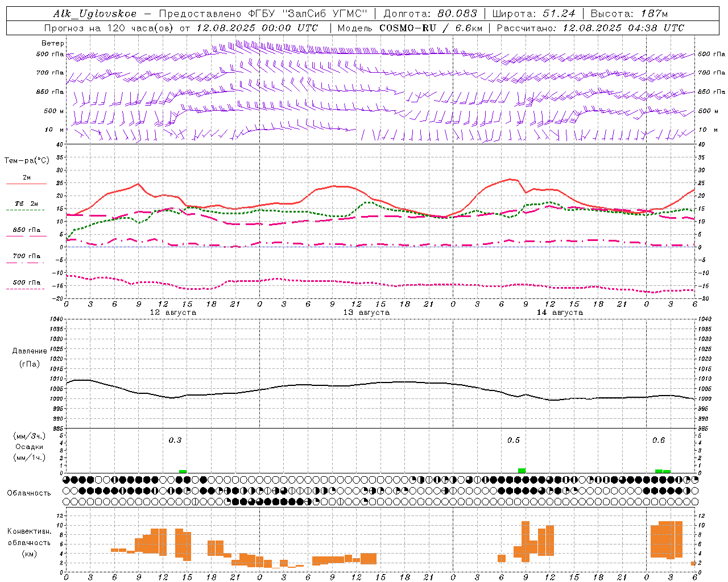Click the Модель COSMO-RU / 6.6км text
Image resolution: width=728 pixels, height=582 pixels.
click(410, 28)
